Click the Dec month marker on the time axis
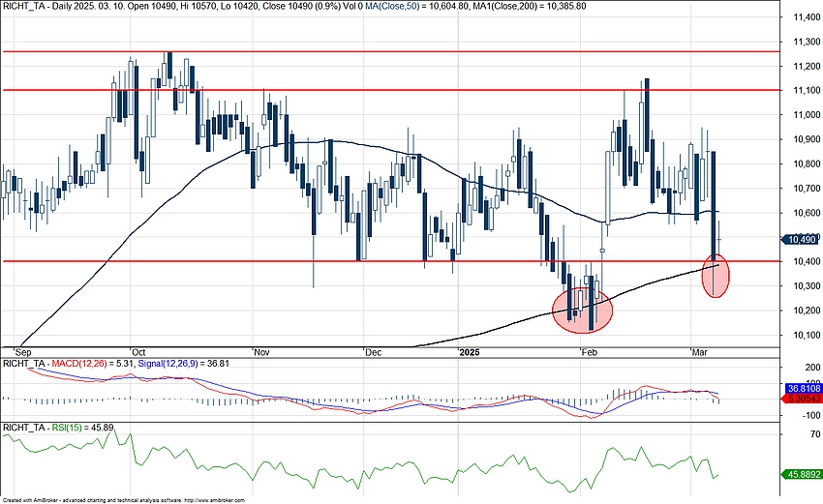Image resolution: width=823 pixels, height=504 pixels. tap(373, 353)
